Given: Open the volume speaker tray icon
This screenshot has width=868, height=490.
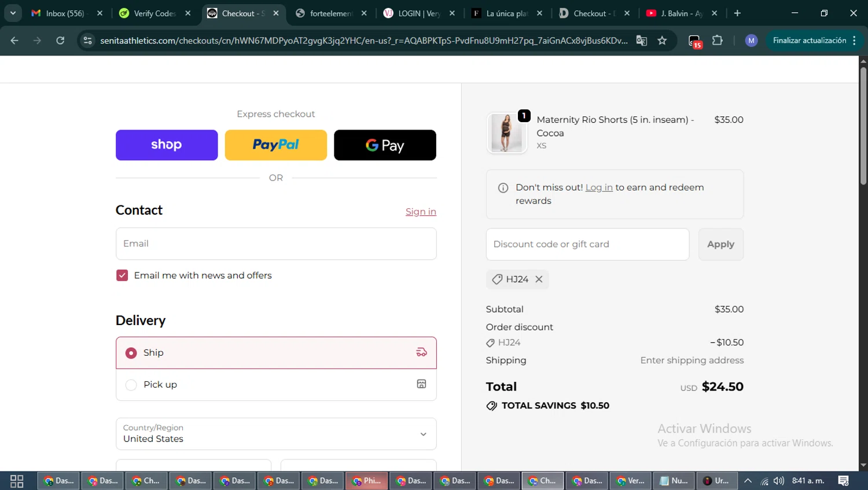Looking at the screenshot, I should pos(779,481).
